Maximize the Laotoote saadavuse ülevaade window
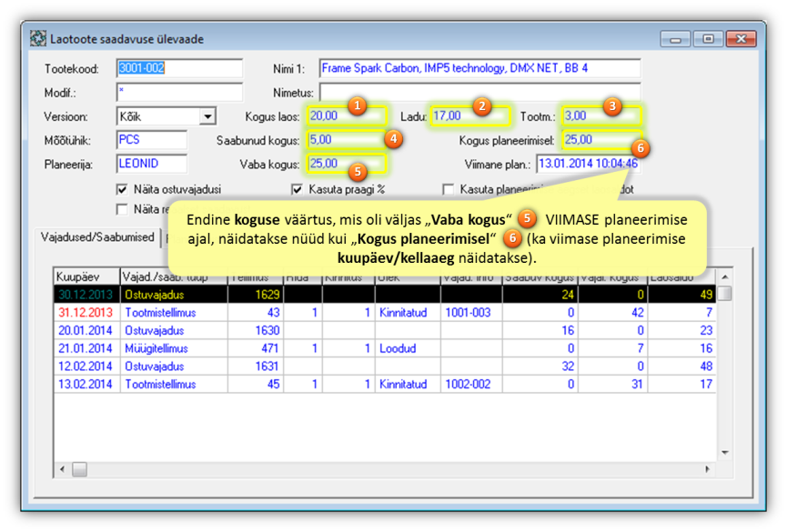787x532 pixels. pyautogui.click(x=708, y=39)
